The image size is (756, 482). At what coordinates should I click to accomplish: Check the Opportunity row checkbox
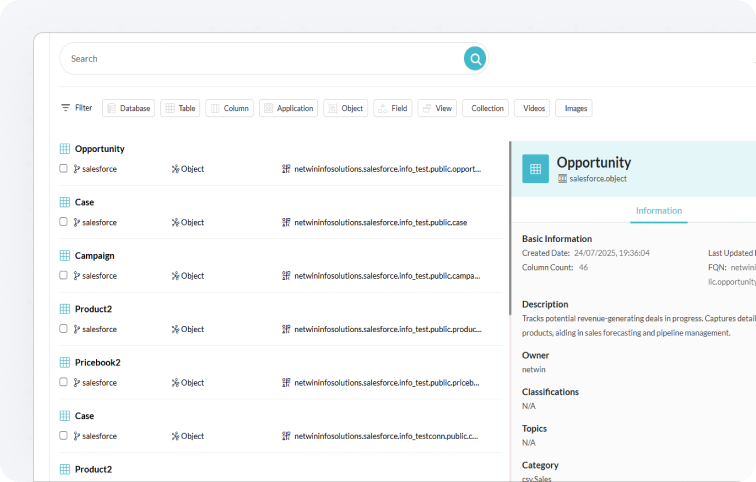click(x=63, y=169)
